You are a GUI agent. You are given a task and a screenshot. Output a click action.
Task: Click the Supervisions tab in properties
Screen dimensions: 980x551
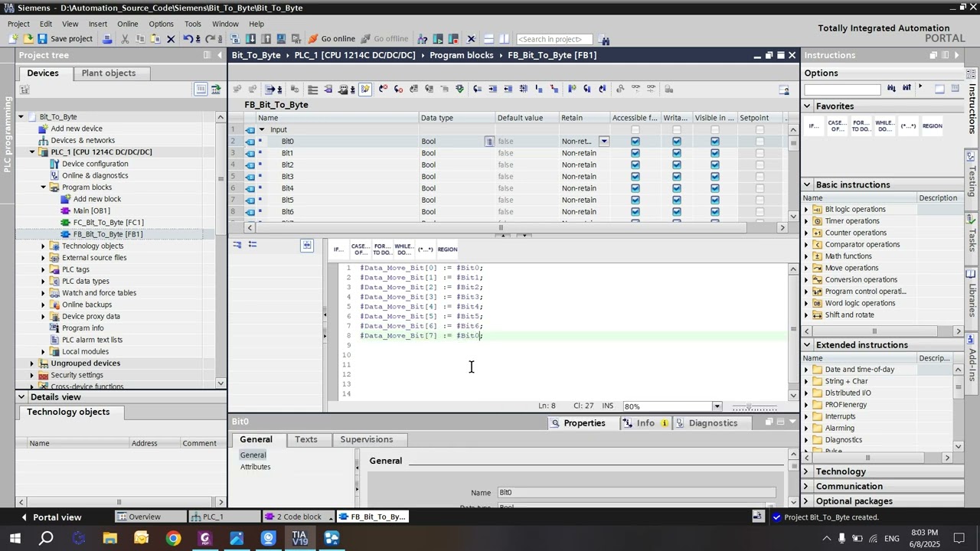(367, 440)
